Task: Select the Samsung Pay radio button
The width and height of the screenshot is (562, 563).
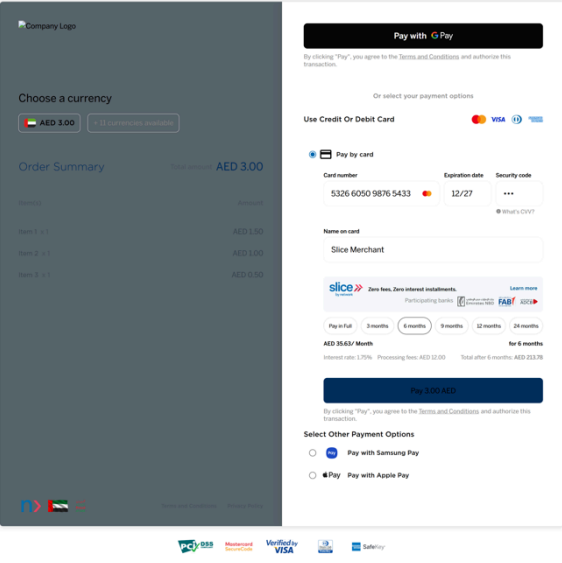Action: click(312, 453)
